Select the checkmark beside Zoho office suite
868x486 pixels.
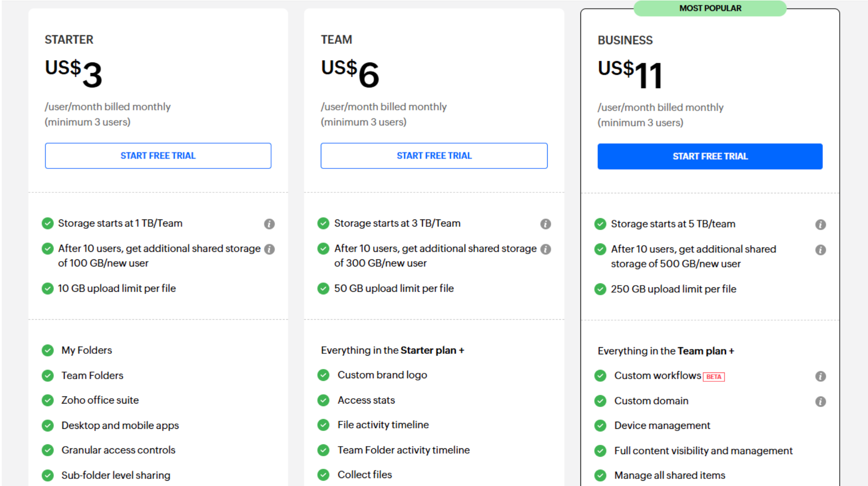(x=47, y=400)
